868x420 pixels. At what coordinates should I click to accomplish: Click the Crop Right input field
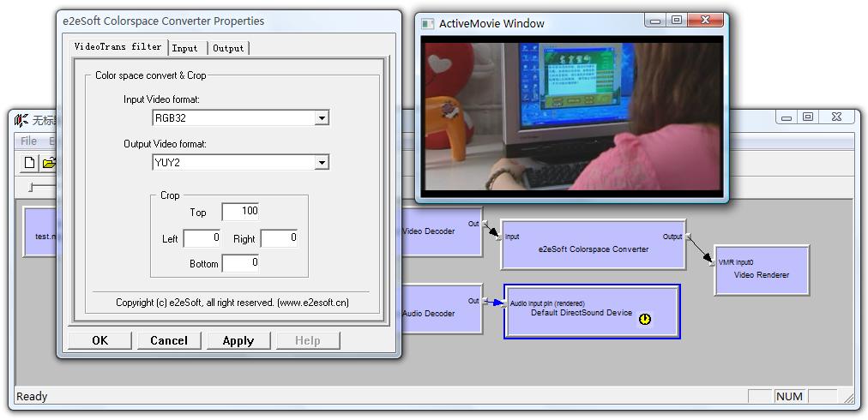point(279,238)
